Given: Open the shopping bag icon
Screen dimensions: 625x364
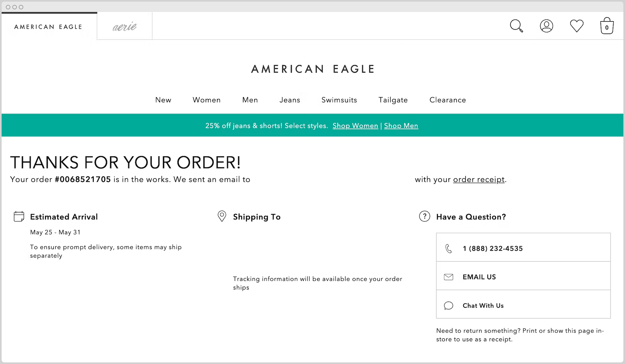Looking at the screenshot, I should [607, 26].
